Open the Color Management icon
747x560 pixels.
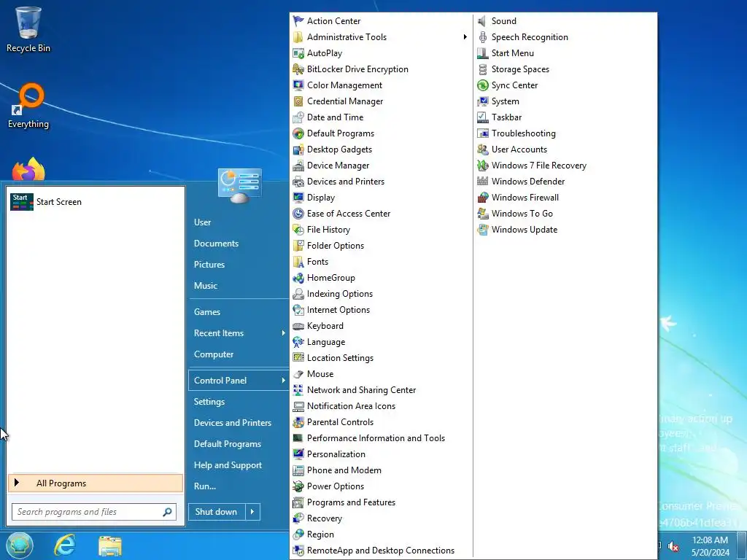pos(298,85)
